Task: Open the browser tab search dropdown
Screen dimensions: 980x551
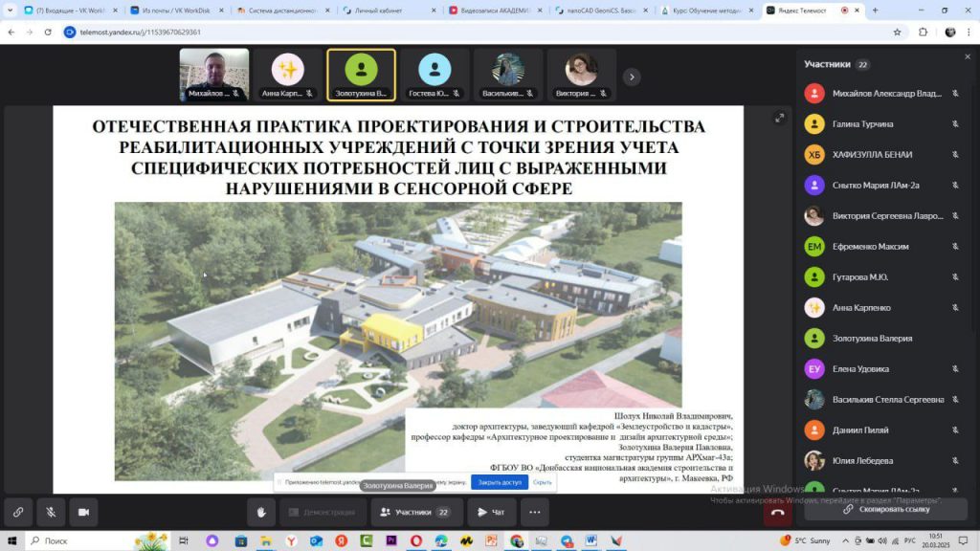Action: click(x=11, y=11)
